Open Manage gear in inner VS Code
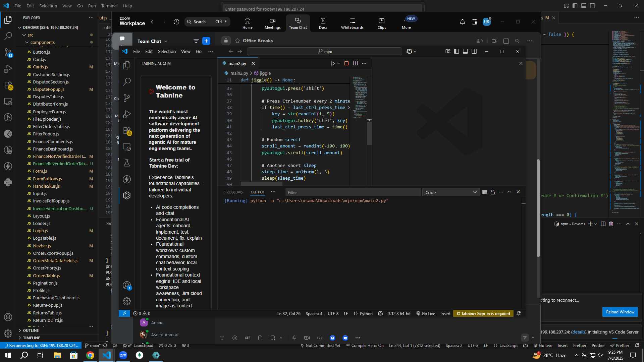The width and height of the screenshot is (644, 362). pos(127,301)
